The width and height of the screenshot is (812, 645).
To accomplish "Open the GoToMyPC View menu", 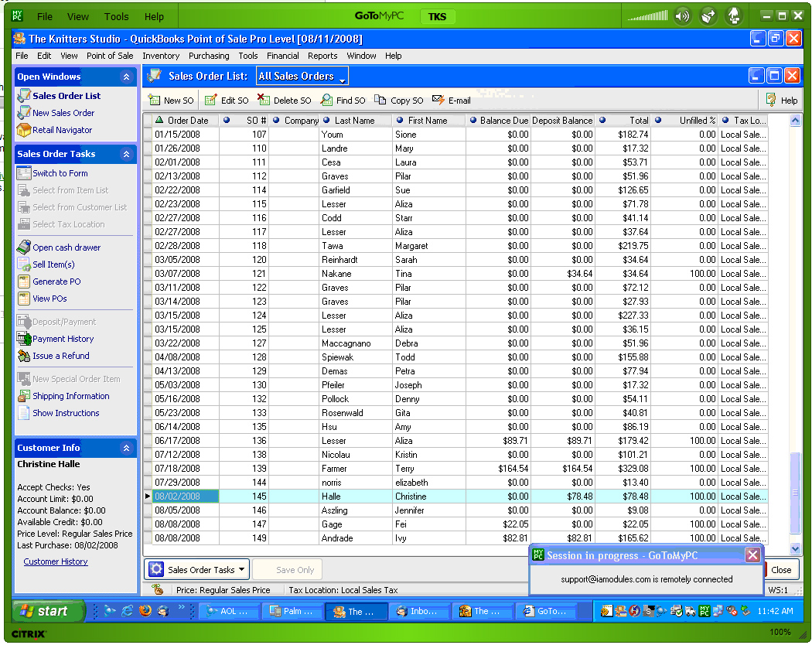I will 77,16.
